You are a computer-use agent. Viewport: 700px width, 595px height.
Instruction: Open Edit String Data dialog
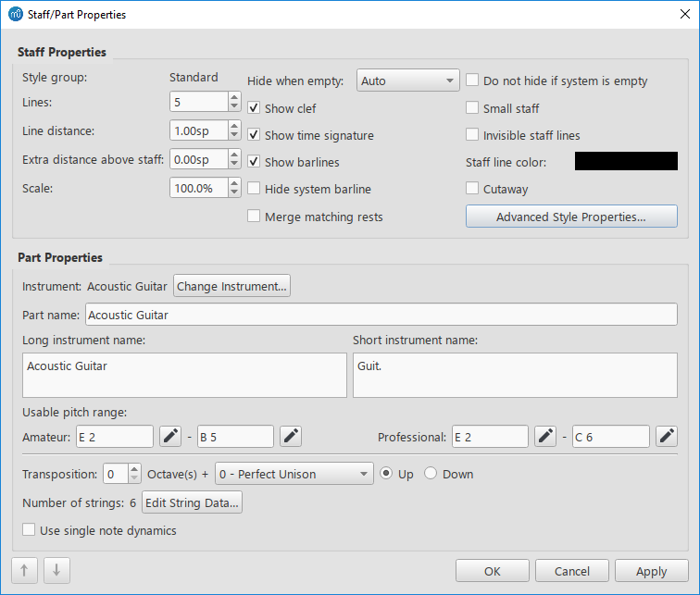192,502
